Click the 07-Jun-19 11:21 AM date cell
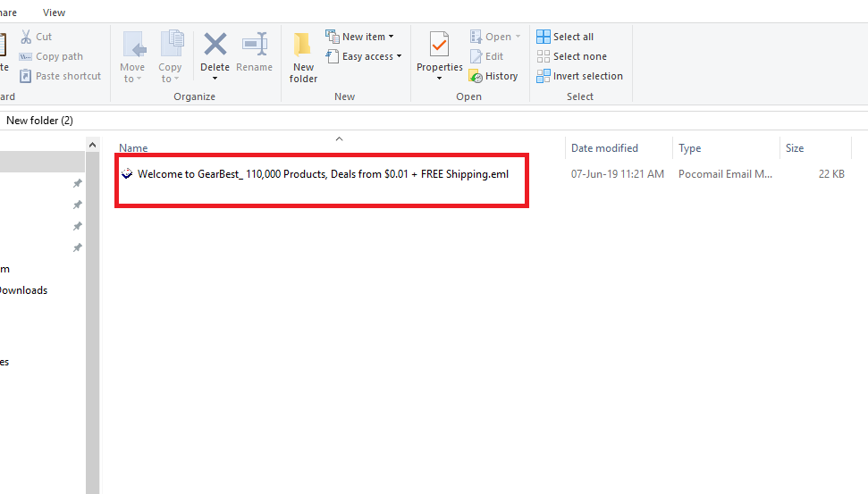 pyautogui.click(x=617, y=174)
